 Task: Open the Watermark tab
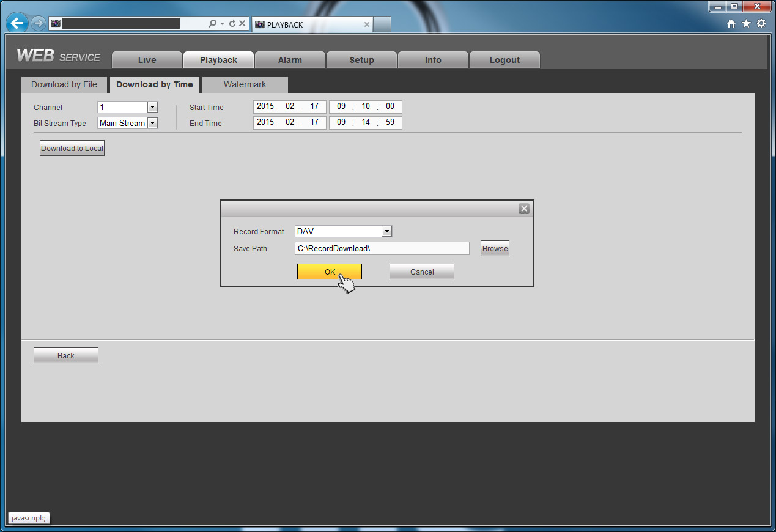(245, 84)
